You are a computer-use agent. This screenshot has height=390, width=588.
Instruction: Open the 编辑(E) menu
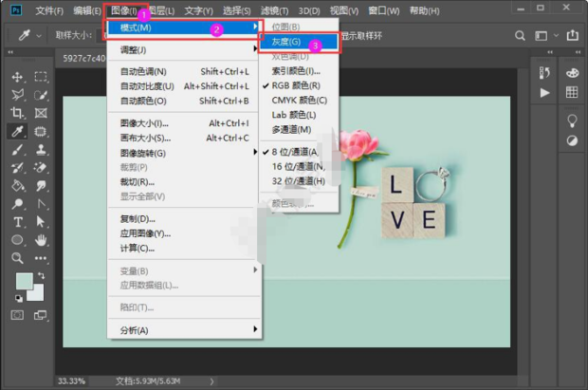coord(87,10)
